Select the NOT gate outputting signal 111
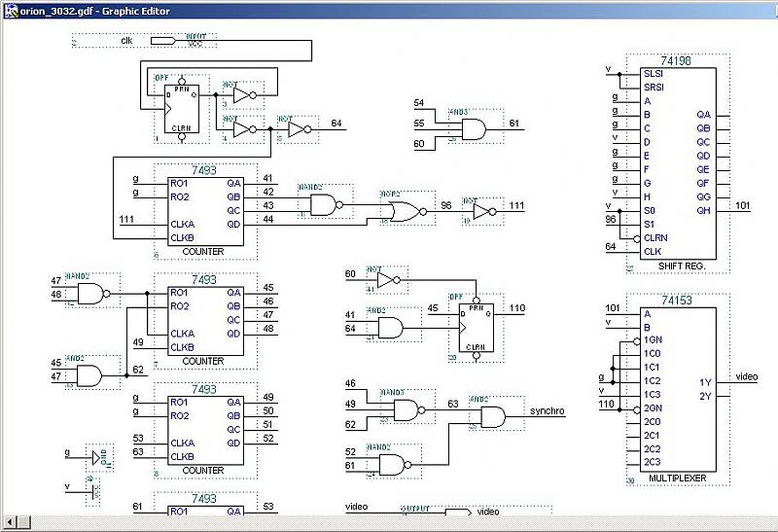 pyautogui.click(x=482, y=212)
